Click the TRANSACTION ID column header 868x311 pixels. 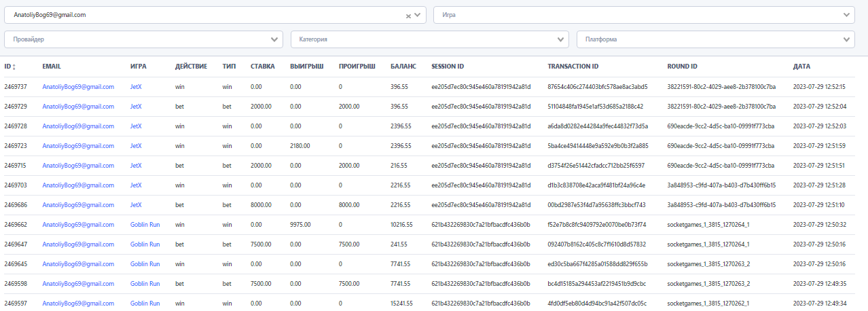click(573, 67)
